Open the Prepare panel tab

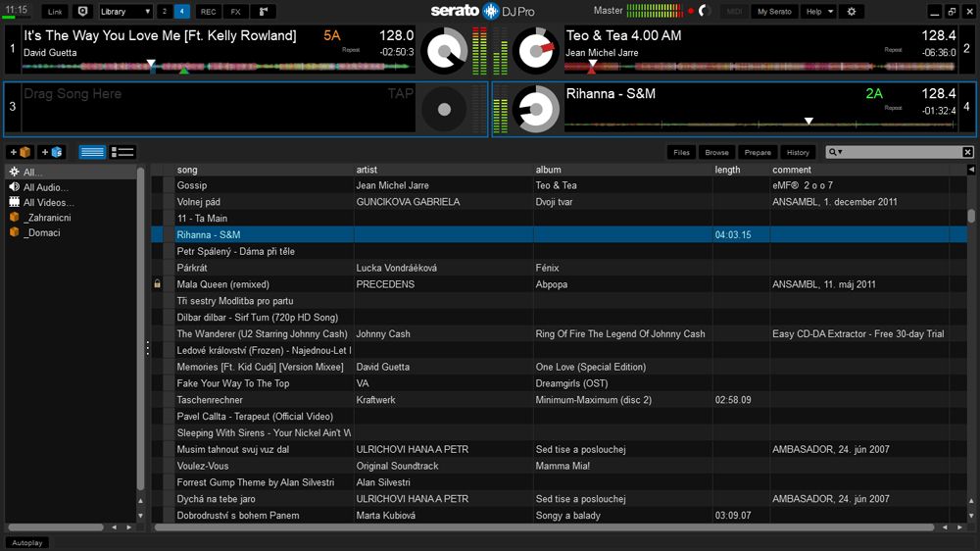758,152
